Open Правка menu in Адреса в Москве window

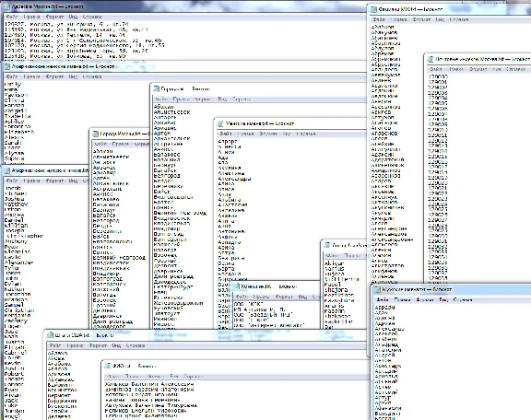32,17
